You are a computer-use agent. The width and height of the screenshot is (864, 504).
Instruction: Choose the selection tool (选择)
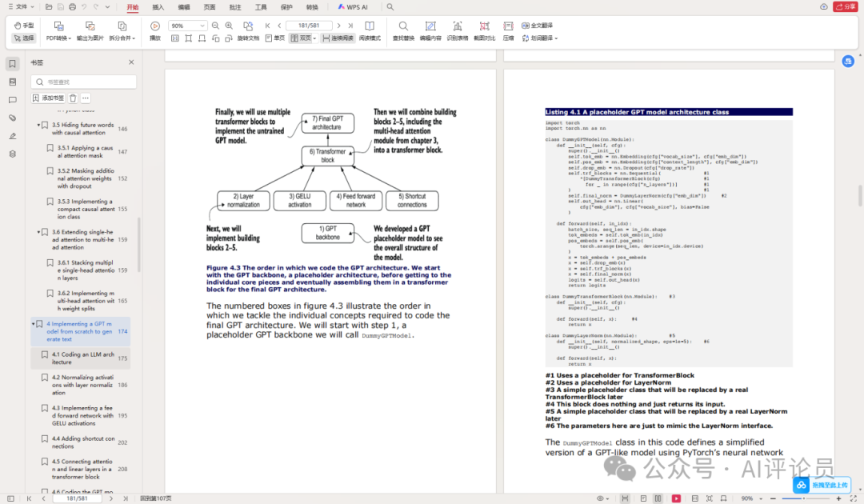(24, 38)
